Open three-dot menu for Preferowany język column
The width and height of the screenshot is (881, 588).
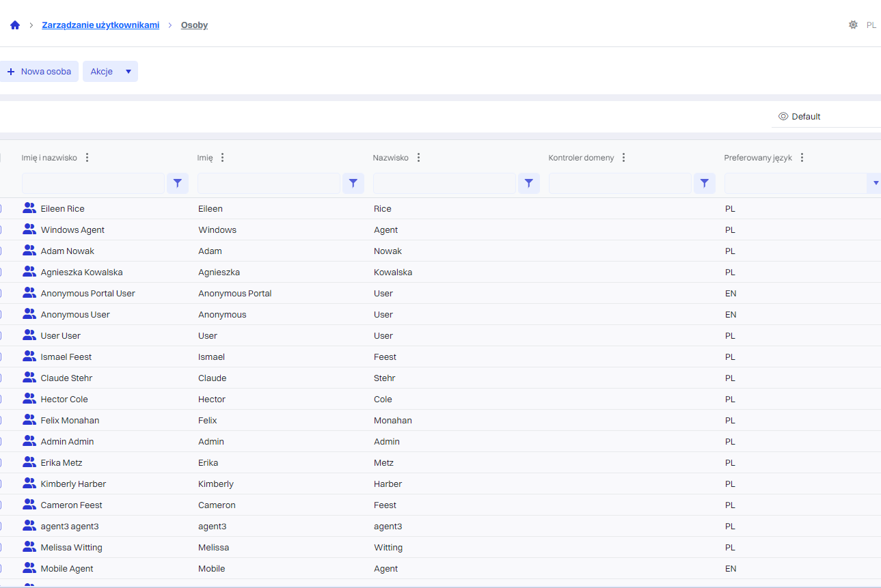802,158
